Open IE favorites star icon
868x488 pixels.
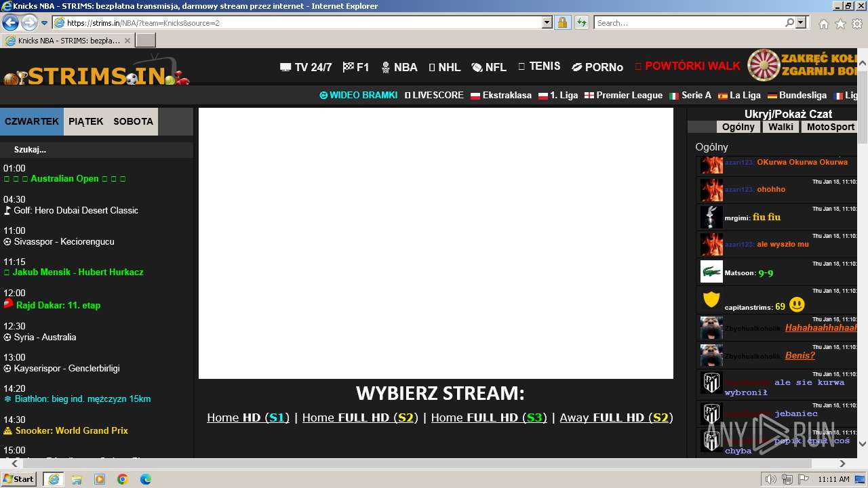[x=840, y=24]
